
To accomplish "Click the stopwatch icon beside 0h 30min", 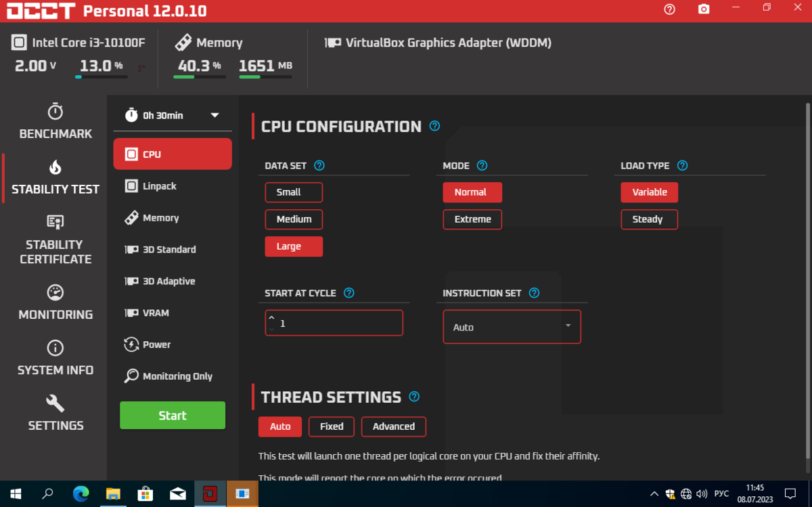I will 131,115.
